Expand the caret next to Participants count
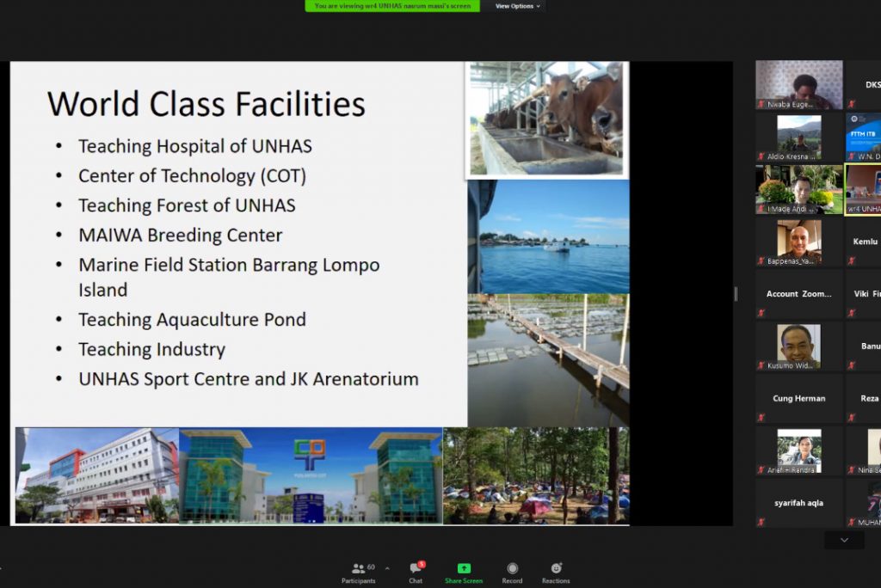Viewport: 881px width, 588px height. point(386,568)
